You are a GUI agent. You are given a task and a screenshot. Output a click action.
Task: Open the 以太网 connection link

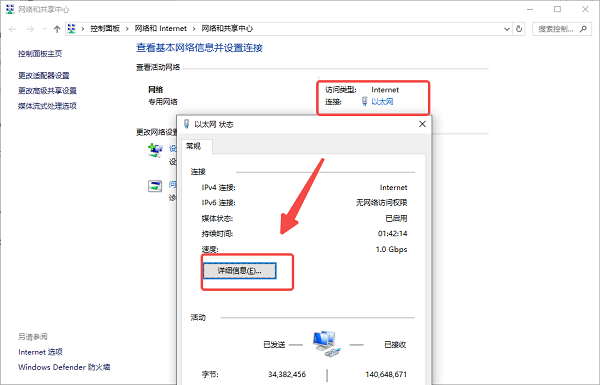382,102
